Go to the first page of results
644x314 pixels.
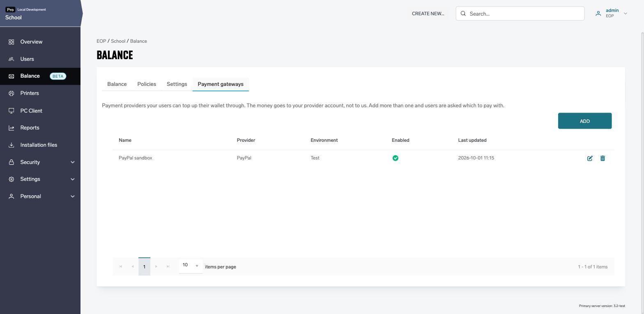tap(120, 267)
